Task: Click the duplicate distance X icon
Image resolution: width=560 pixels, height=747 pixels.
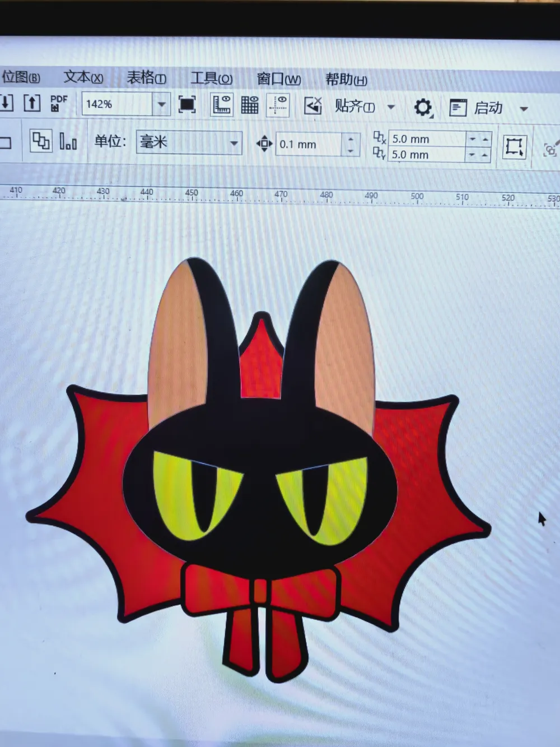Action: tap(379, 137)
